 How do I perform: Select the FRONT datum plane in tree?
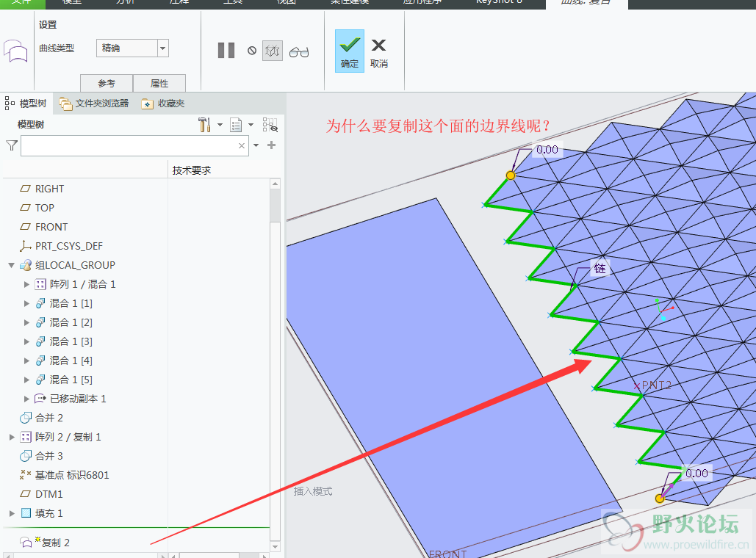(44, 227)
